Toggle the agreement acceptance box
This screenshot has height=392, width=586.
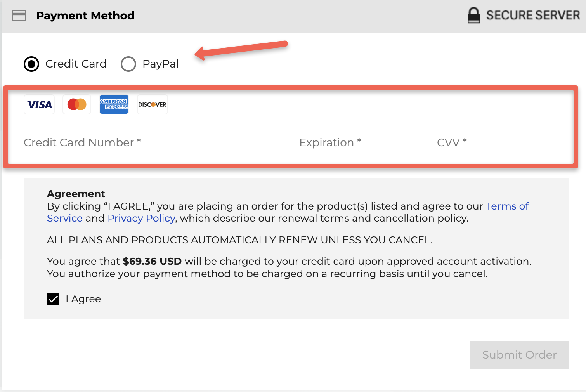coord(53,299)
